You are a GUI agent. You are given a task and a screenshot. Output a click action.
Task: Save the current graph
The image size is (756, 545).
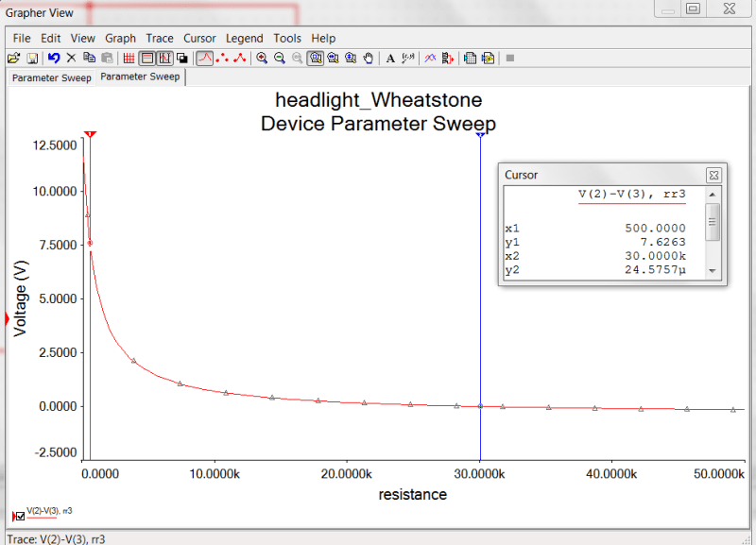30,58
